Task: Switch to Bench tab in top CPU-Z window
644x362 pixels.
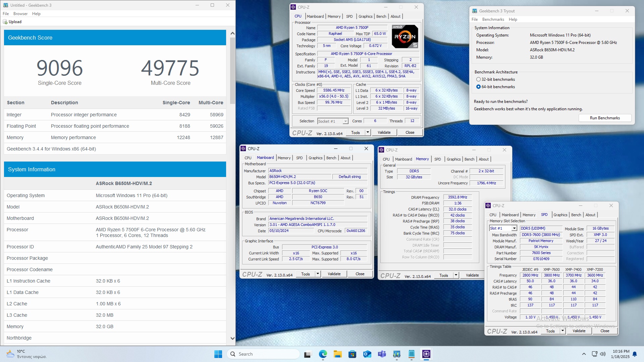Action: pos(381,16)
